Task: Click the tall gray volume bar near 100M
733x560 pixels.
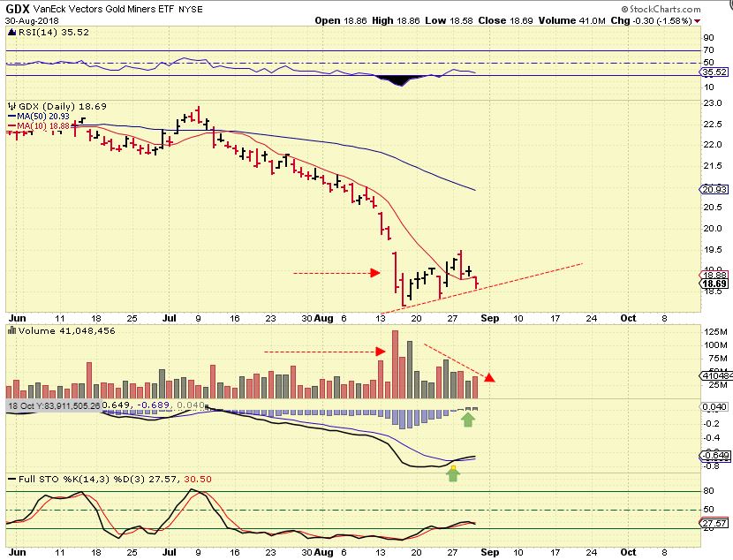Action: coord(410,370)
